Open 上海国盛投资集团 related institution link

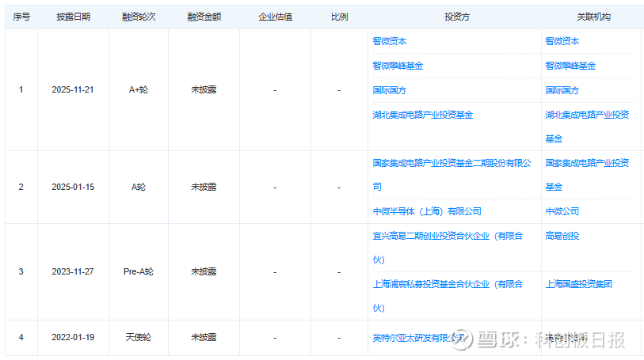click(578, 284)
